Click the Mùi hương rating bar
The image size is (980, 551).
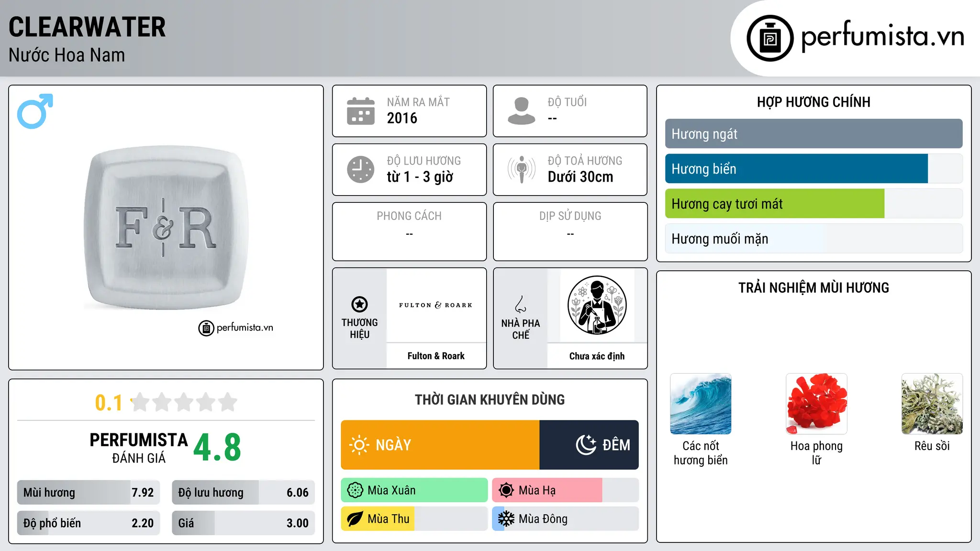click(x=89, y=493)
